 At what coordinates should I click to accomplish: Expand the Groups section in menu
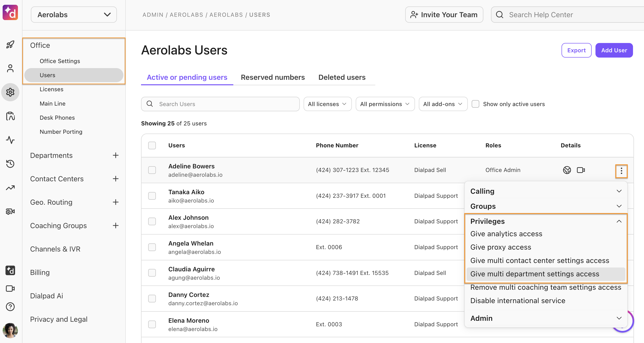[546, 206]
